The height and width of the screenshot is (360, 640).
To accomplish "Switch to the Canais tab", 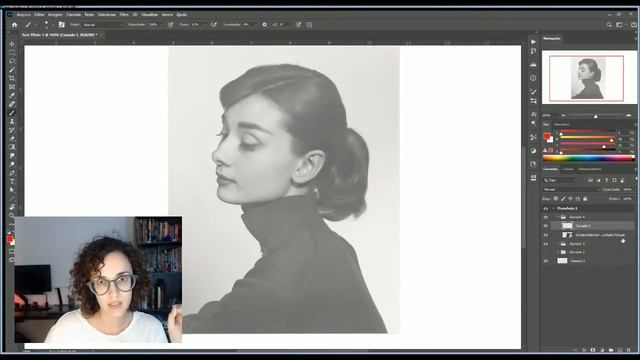I will click(568, 169).
